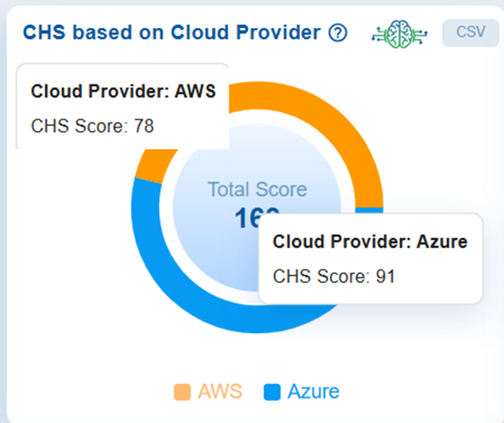The width and height of the screenshot is (504, 423).
Task: Click the CHS based on Cloud Provider title
Action: pos(172,32)
